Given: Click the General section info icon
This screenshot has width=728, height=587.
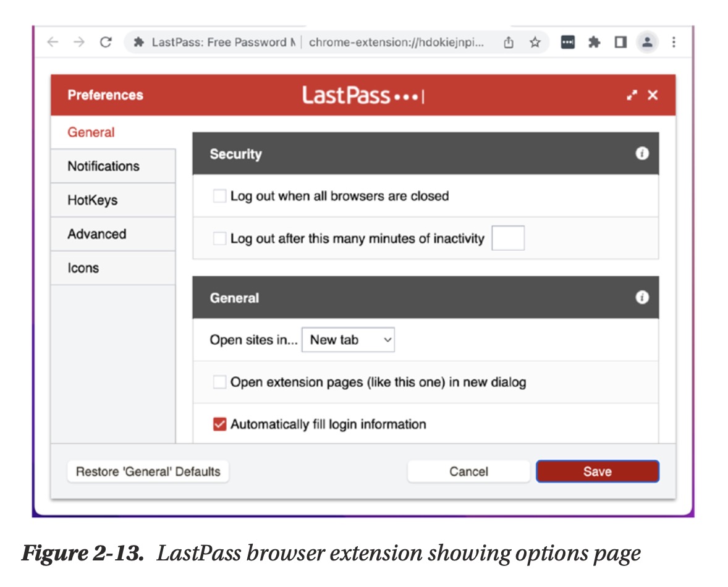Looking at the screenshot, I should 642,297.
